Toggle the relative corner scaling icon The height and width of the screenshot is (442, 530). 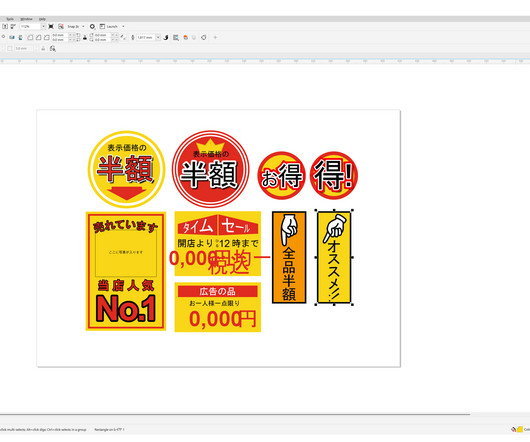pyautogui.click(x=123, y=38)
